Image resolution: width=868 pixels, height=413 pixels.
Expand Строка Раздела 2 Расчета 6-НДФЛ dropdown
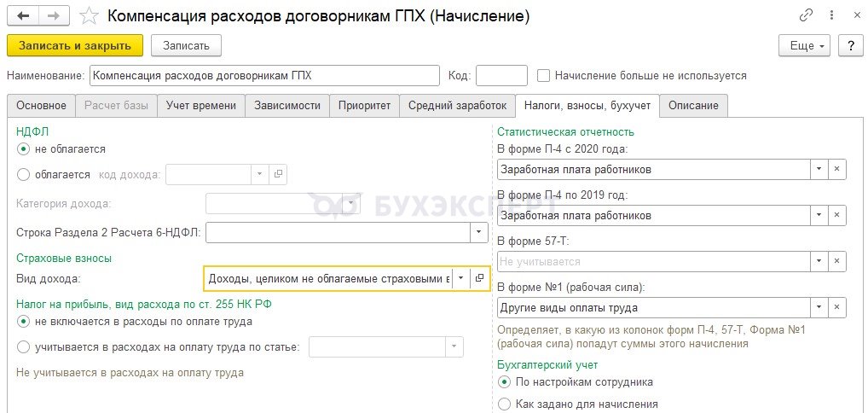coord(479,232)
